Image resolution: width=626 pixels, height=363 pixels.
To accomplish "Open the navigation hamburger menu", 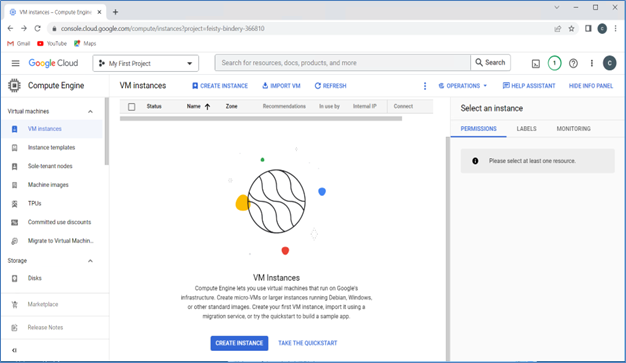I will (x=16, y=63).
